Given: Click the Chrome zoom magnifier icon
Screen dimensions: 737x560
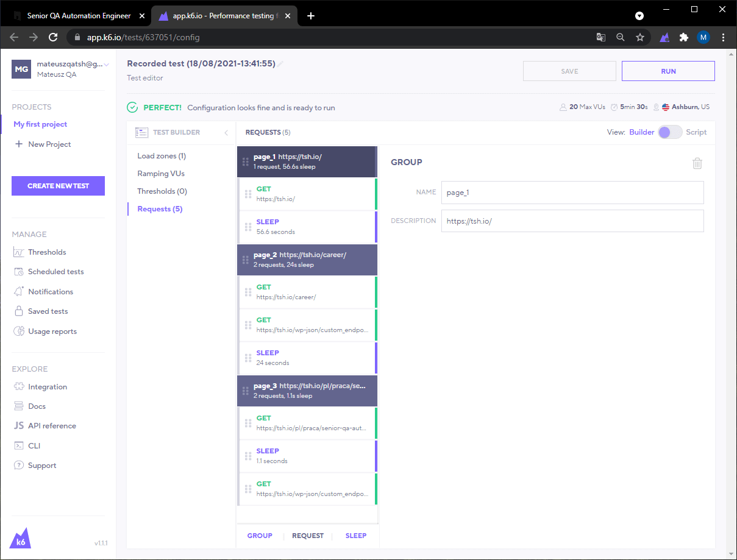Looking at the screenshot, I should click(x=621, y=37).
